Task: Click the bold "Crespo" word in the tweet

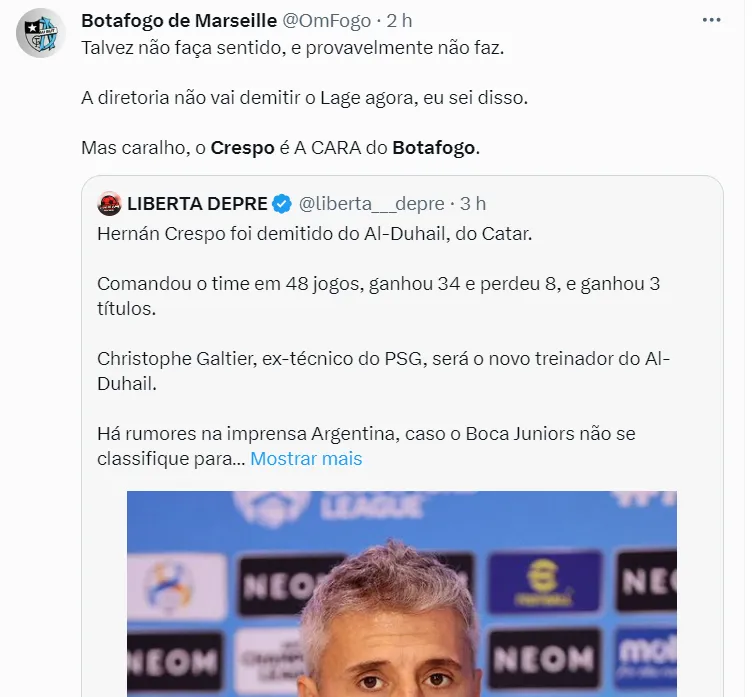Action: tap(243, 148)
